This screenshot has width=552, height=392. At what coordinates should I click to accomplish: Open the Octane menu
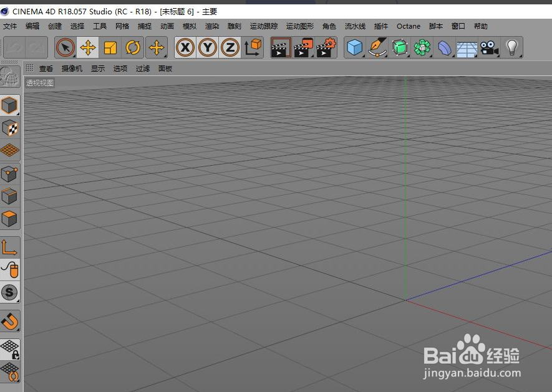409,26
